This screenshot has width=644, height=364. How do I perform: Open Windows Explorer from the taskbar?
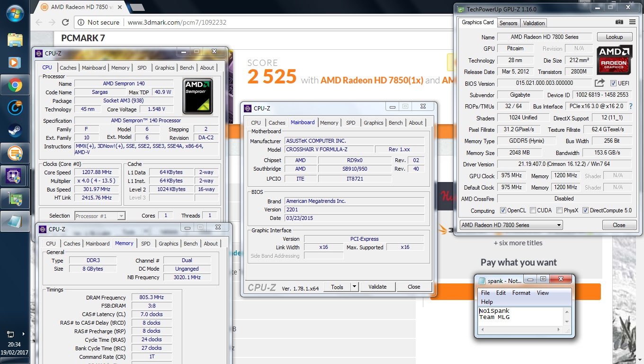click(15, 40)
